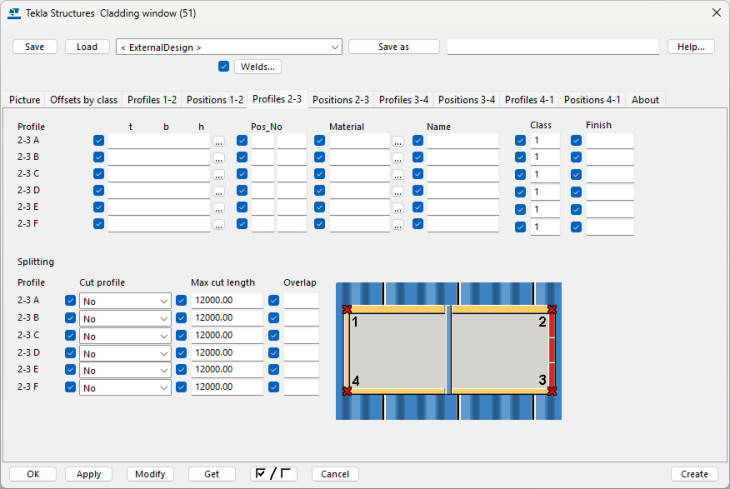
Task: Toggle Overlap checkbox for splitting row 2-3 B
Action: [x=274, y=318]
